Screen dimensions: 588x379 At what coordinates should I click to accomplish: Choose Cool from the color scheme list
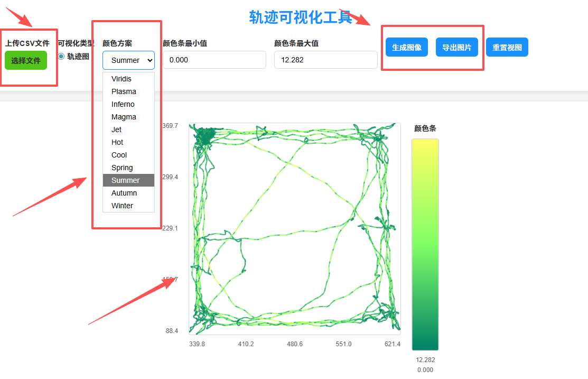[119, 155]
